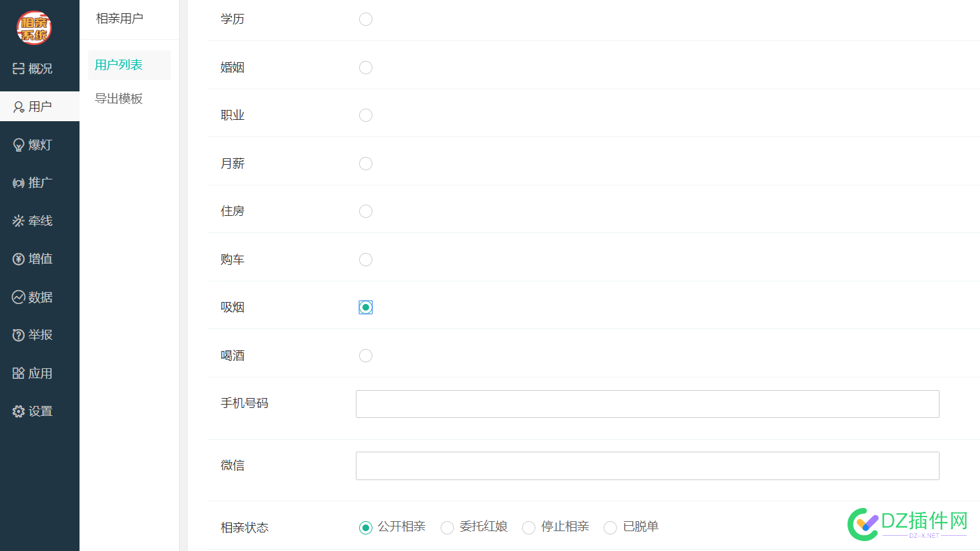
Task: Click the 相亲系统 logo icon
Action: 34,28
